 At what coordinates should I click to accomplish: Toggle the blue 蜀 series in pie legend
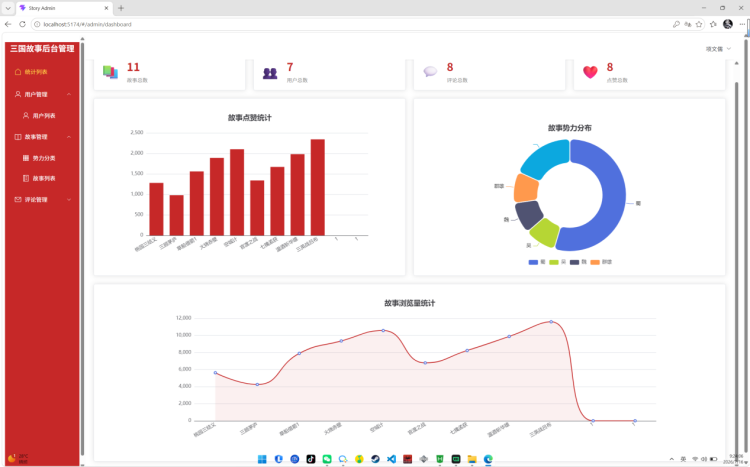(537, 262)
